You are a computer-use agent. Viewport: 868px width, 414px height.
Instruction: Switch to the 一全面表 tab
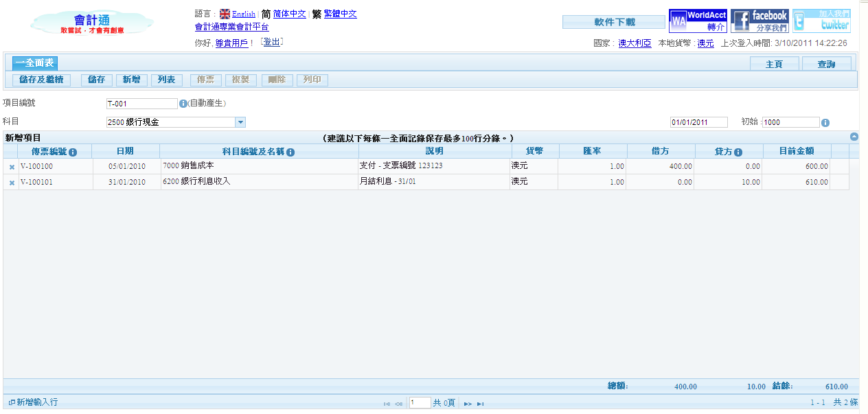coord(35,62)
